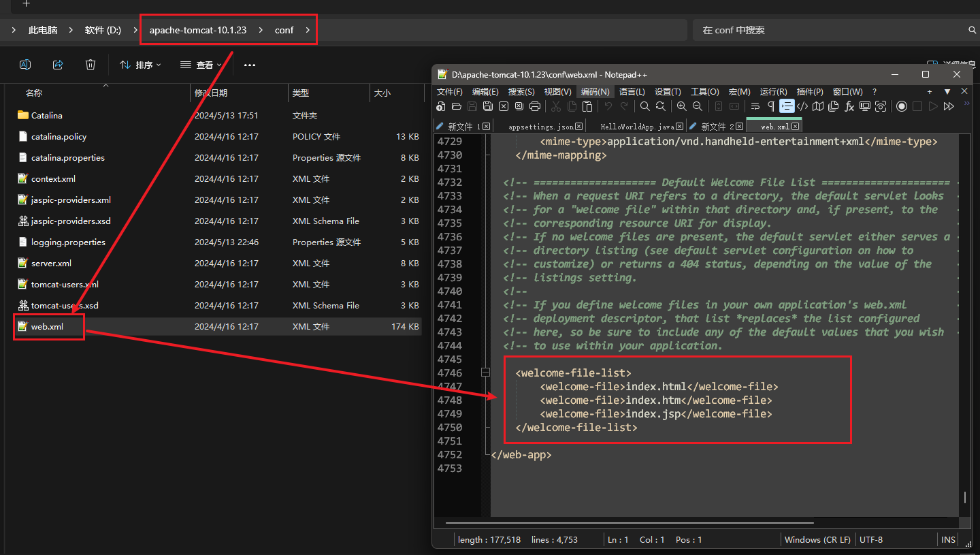Open the Explorer more options ellipsis
980x555 pixels.
pos(250,65)
